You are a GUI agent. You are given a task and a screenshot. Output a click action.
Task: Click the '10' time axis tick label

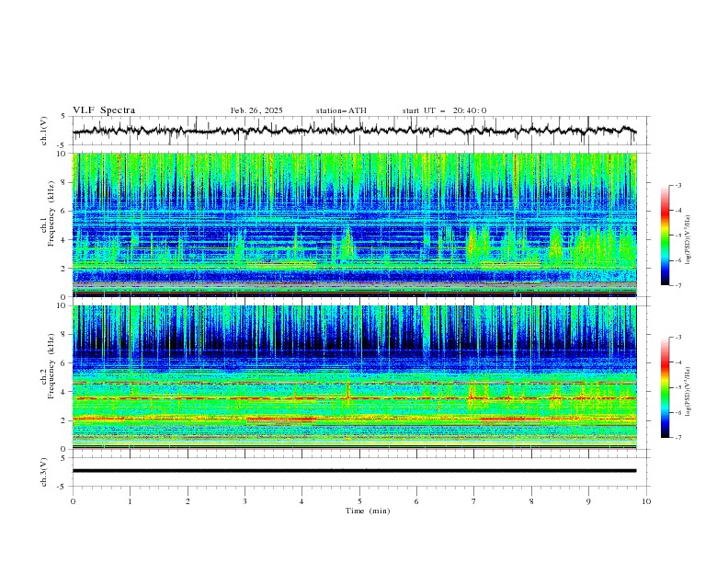click(646, 501)
